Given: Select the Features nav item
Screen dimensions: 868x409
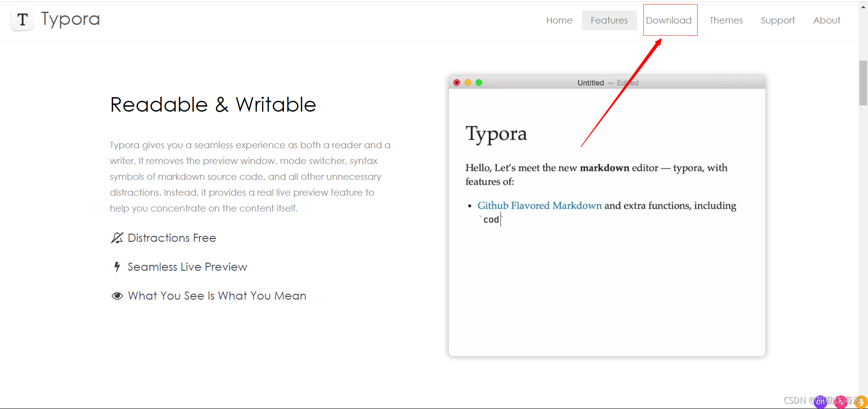Looking at the screenshot, I should tap(609, 20).
